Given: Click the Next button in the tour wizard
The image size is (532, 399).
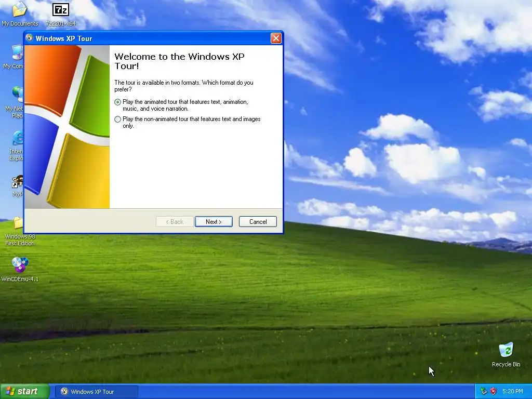Looking at the screenshot, I should pos(214,221).
